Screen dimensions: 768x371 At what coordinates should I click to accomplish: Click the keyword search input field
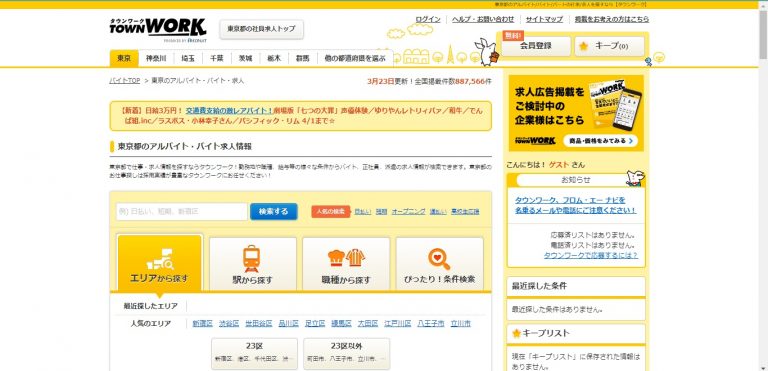pyautogui.click(x=182, y=212)
